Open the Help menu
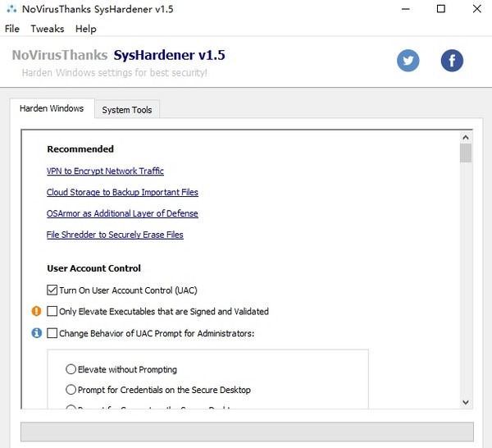 [x=85, y=29]
